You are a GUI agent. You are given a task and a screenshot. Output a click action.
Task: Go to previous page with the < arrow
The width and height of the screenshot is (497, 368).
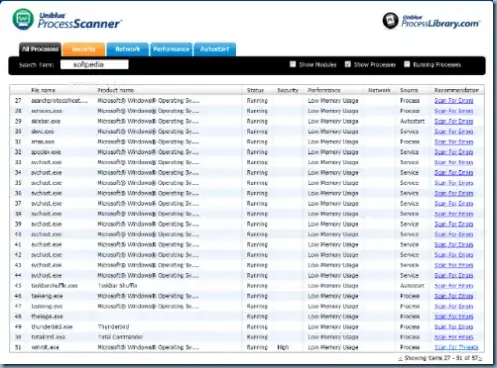click(x=400, y=358)
